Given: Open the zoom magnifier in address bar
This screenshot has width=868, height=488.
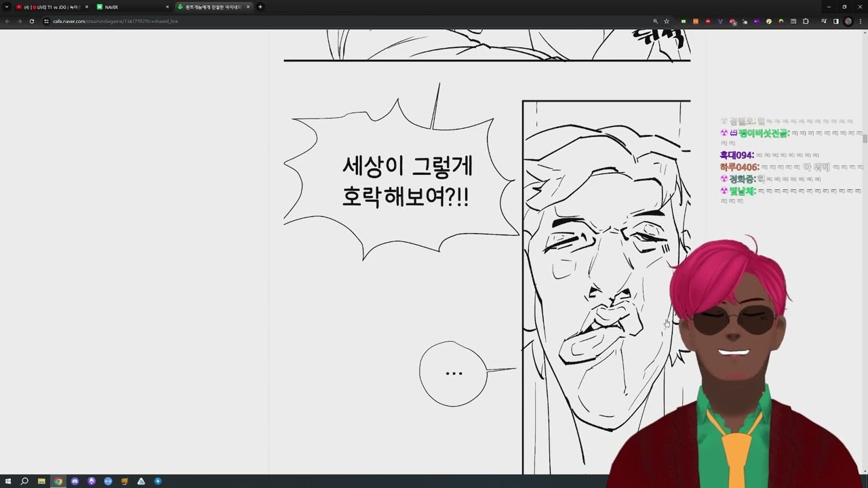Looking at the screenshot, I should [x=655, y=21].
